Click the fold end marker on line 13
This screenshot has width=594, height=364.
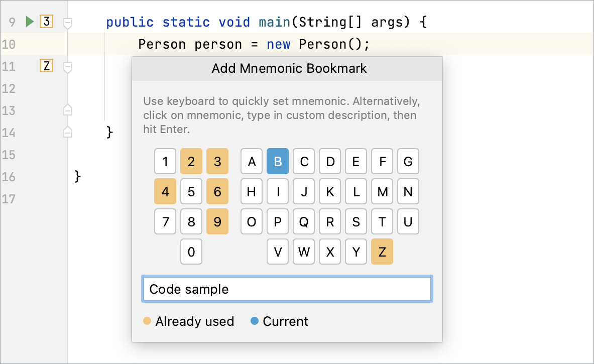pyautogui.click(x=68, y=110)
